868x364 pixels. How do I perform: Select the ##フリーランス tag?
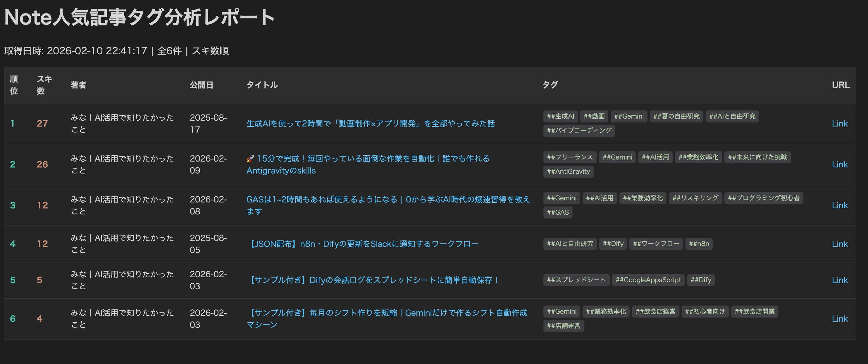[570, 157]
